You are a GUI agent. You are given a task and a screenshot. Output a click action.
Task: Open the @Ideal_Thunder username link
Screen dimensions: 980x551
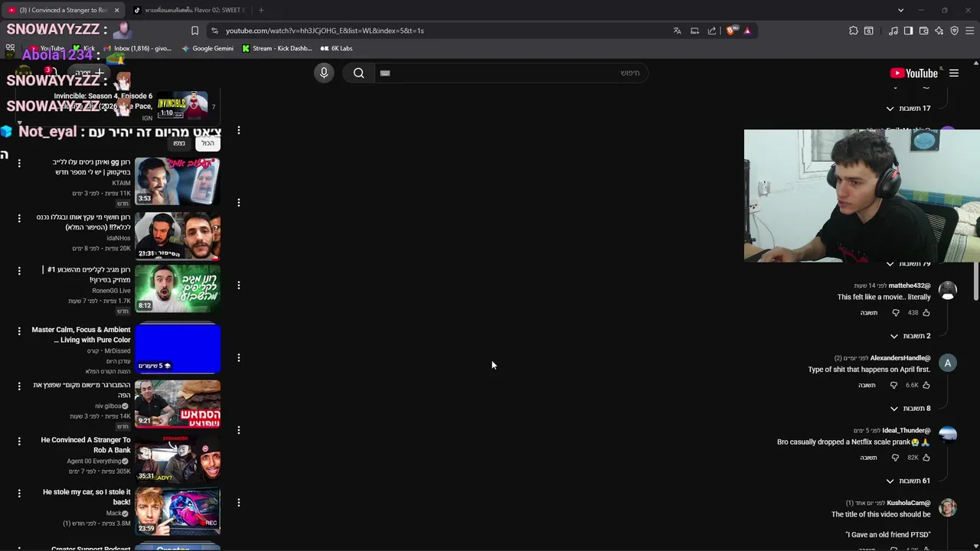click(906, 431)
